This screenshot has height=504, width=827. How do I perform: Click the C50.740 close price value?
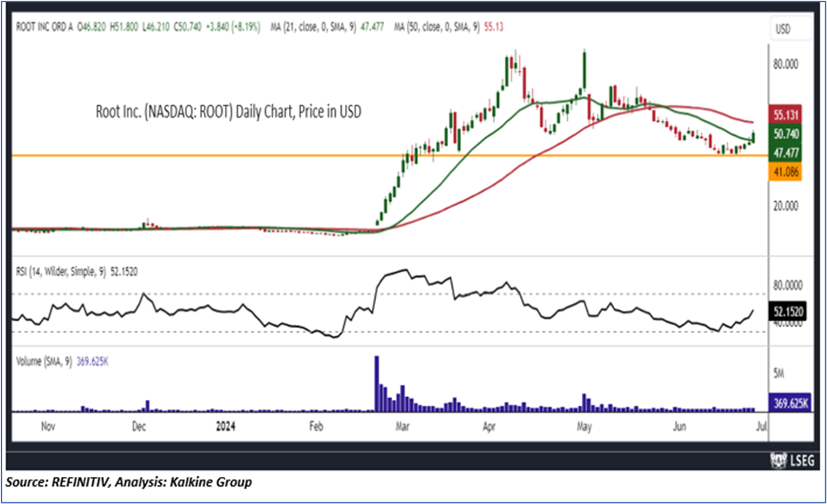(187, 26)
